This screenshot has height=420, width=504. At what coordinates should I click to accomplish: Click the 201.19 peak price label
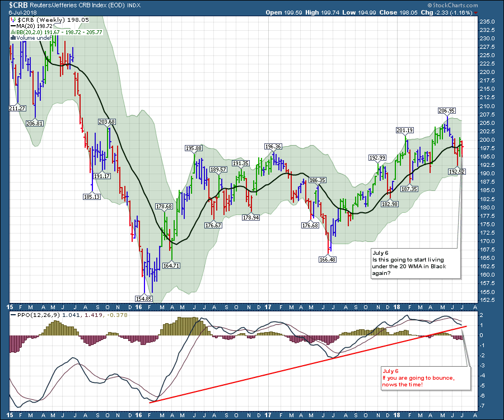[405, 130]
